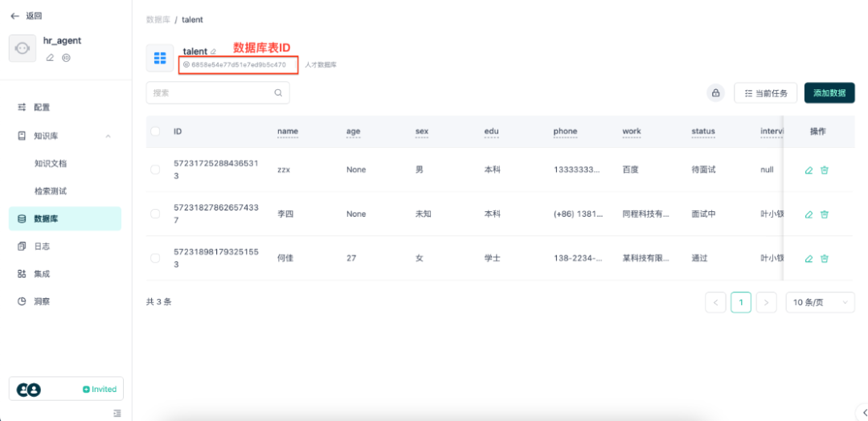Click the talent table grid icon

tap(159, 58)
